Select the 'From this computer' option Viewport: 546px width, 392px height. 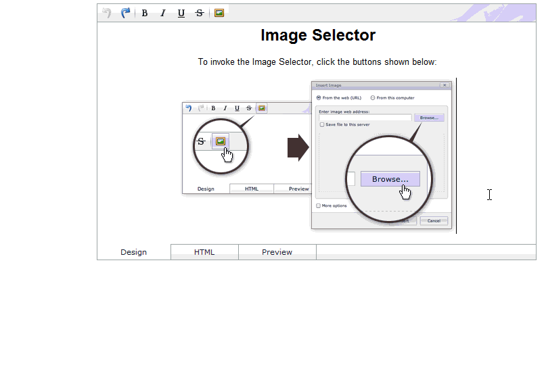coord(373,98)
